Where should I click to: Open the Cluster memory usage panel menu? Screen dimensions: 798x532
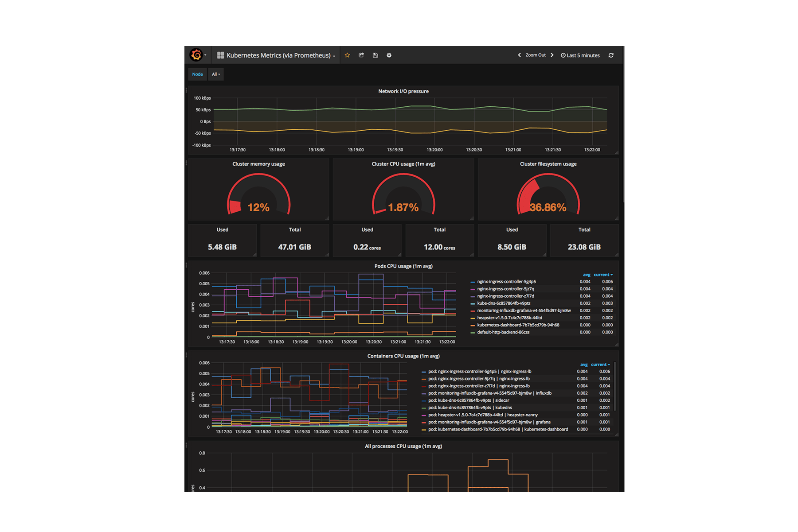[258, 164]
